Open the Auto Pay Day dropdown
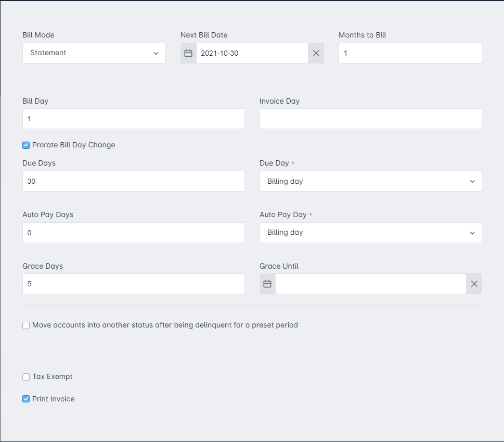504x442 pixels. click(371, 233)
